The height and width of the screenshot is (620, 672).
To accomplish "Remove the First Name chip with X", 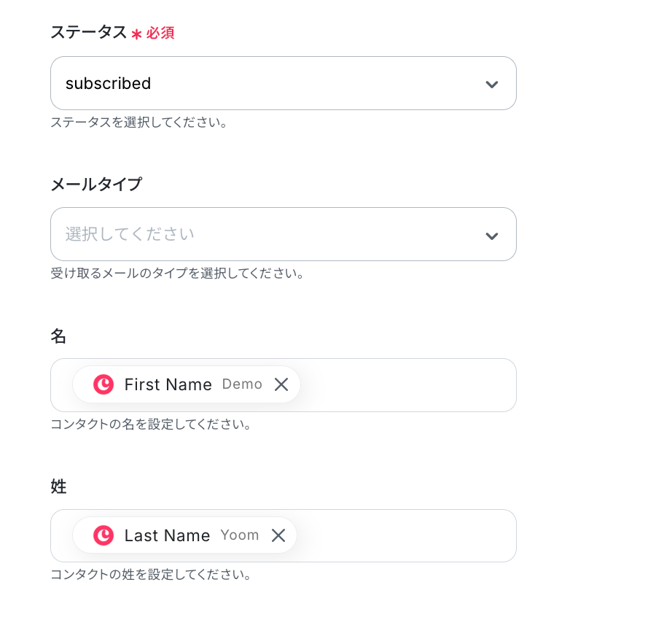I will (281, 384).
